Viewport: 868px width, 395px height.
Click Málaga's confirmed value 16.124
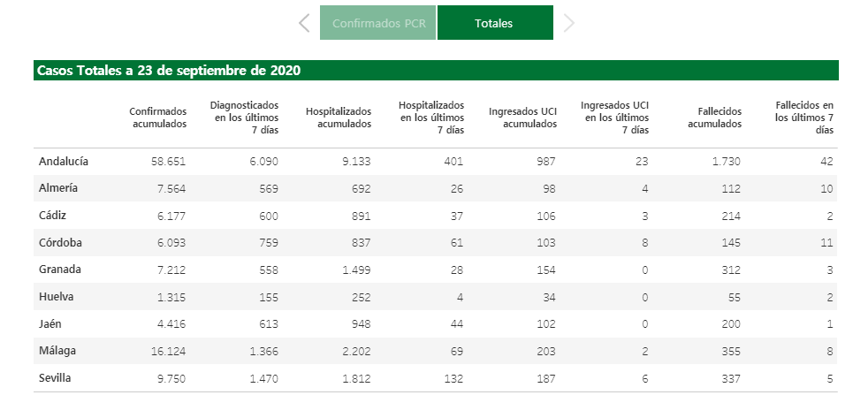(x=166, y=351)
